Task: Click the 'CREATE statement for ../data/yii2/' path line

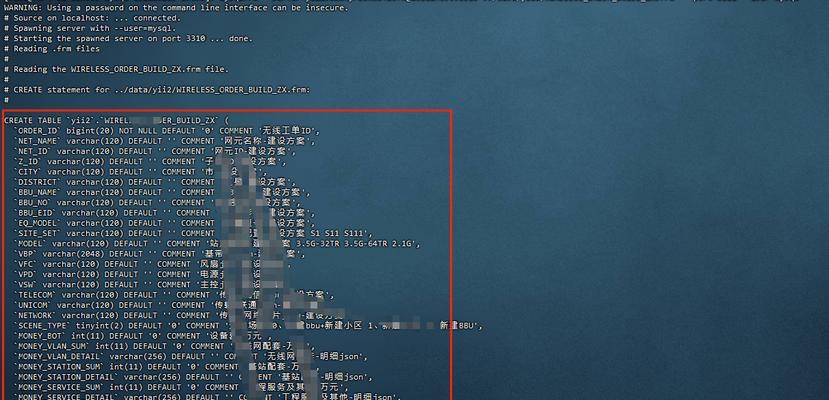Action: [157, 90]
